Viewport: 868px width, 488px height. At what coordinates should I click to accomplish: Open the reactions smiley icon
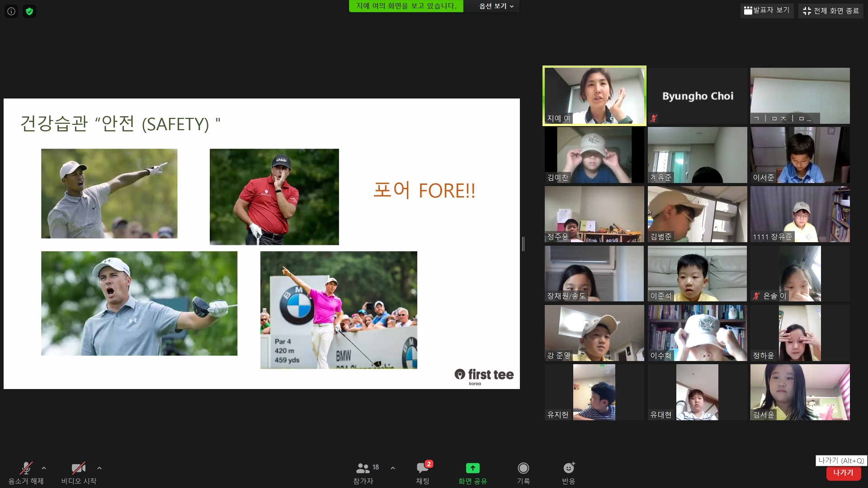click(568, 468)
